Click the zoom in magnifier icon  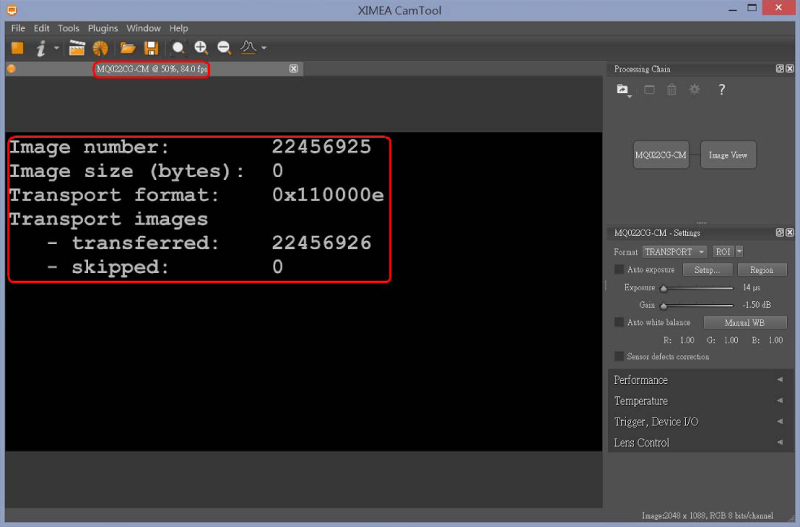click(x=201, y=47)
